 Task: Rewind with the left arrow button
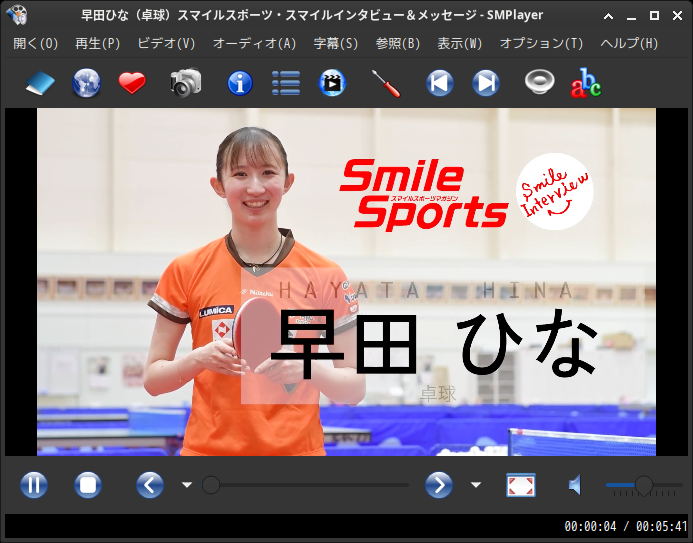[x=150, y=485]
